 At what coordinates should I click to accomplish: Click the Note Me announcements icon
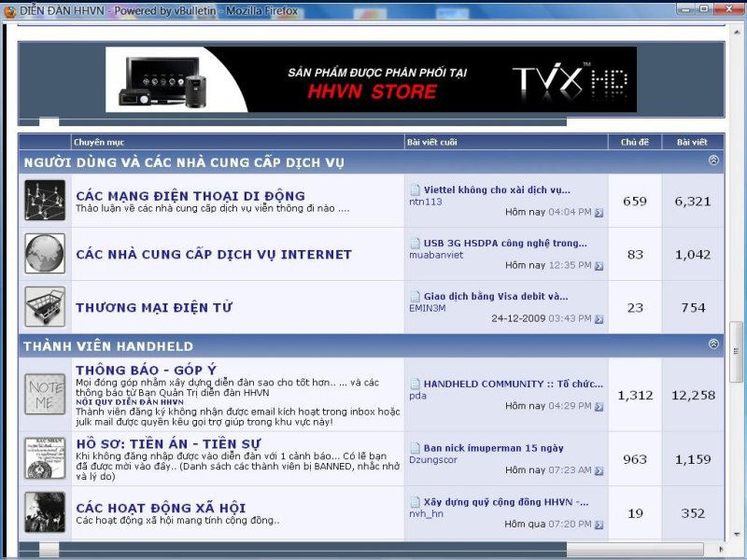coord(44,394)
